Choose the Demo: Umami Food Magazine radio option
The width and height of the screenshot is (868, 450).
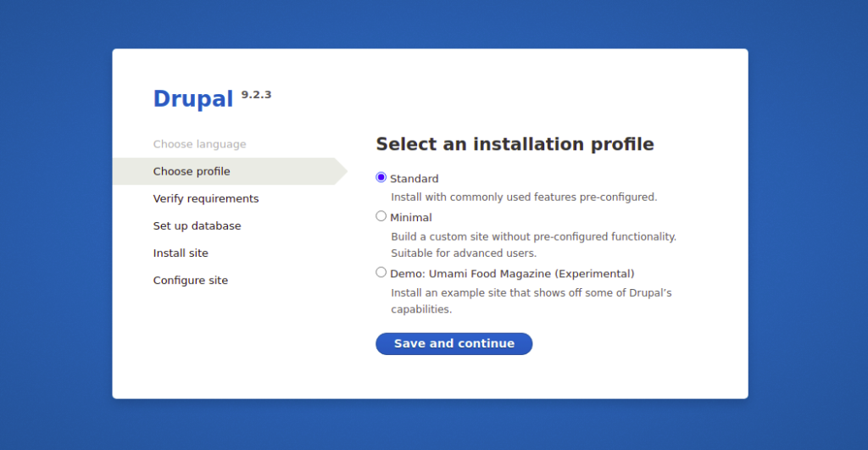[x=381, y=272]
